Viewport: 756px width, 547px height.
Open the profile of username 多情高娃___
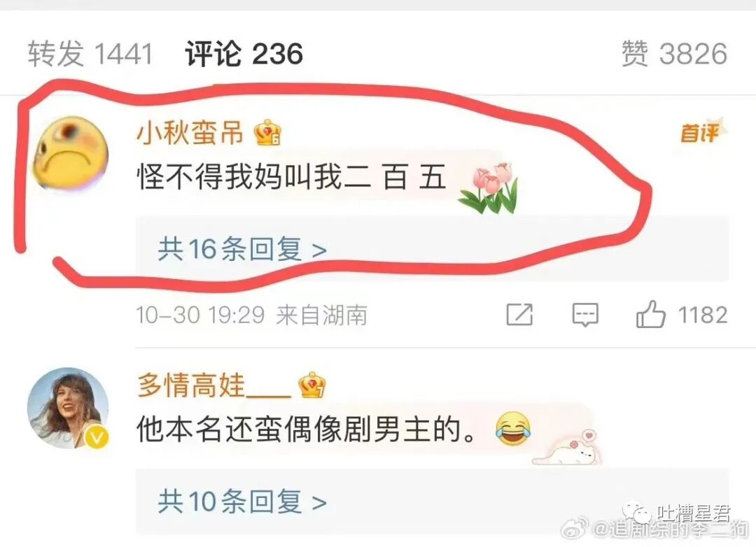[x=215, y=385]
